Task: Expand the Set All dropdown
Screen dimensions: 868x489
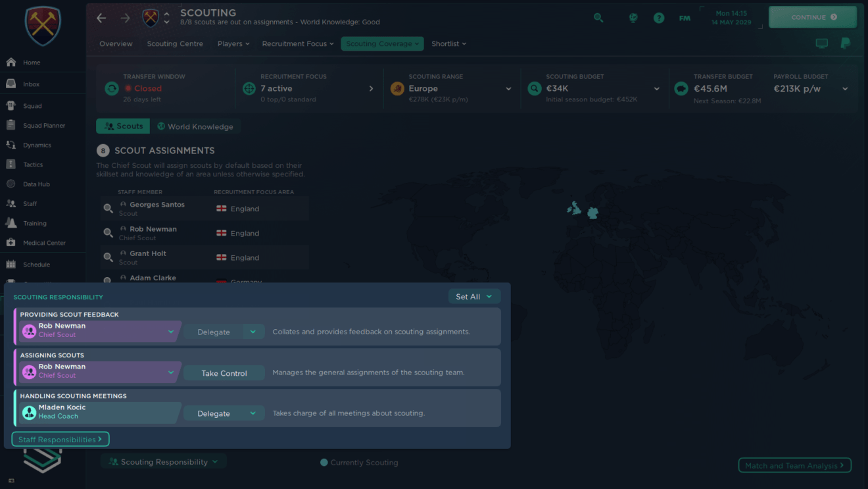Action: [474, 297]
